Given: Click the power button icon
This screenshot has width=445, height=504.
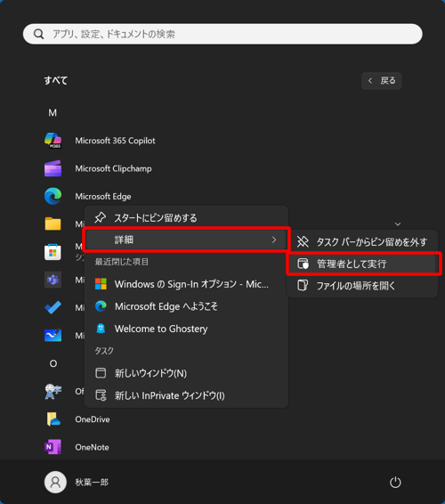Looking at the screenshot, I should click(395, 482).
